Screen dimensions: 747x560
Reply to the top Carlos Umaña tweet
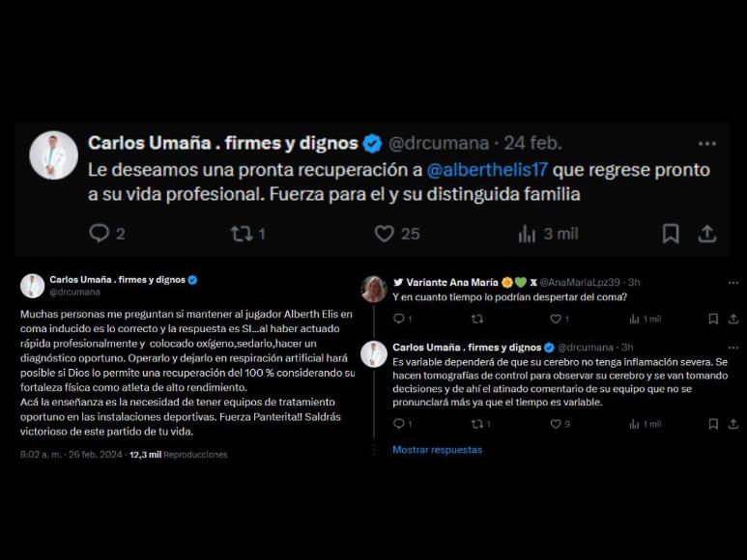click(x=100, y=233)
